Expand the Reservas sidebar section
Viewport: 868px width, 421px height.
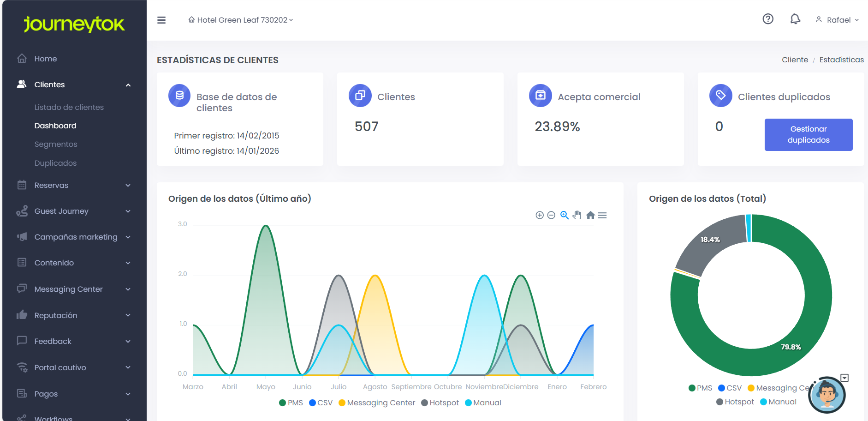coord(74,185)
